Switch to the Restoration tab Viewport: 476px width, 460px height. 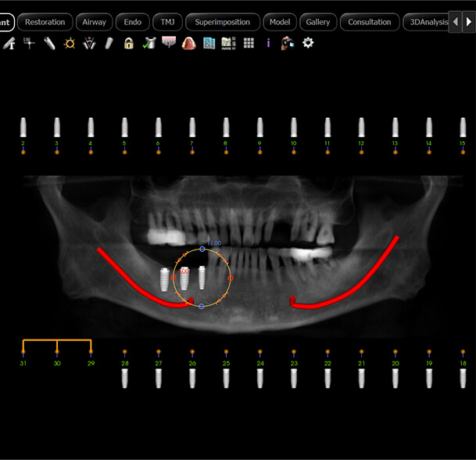tap(45, 22)
